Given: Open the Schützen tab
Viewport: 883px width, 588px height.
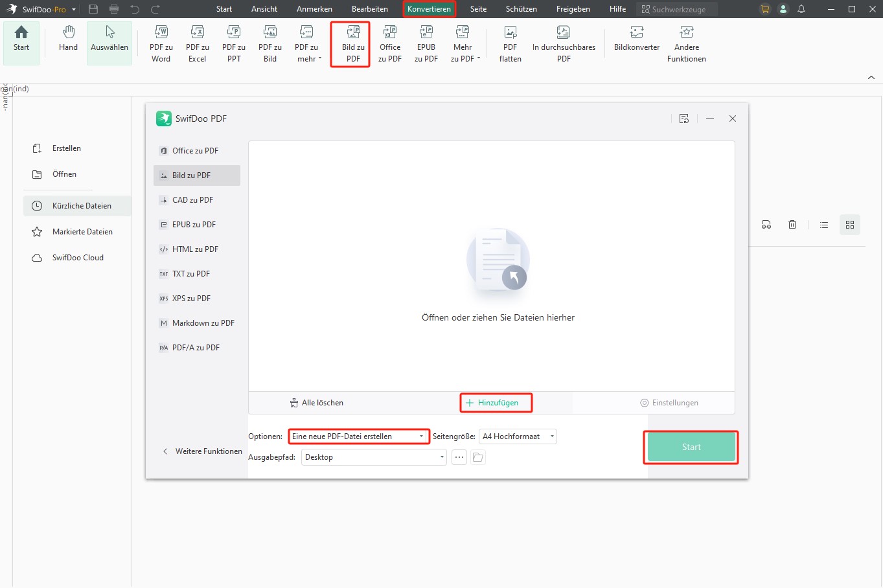Looking at the screenshot, I should pos(522,9).
